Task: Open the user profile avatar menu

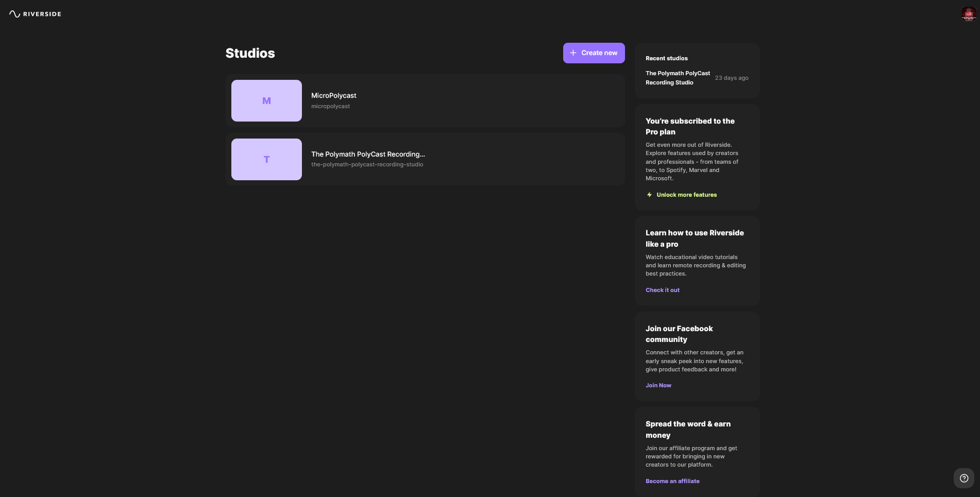Action: pyautogui.click(x=968, y=14)
